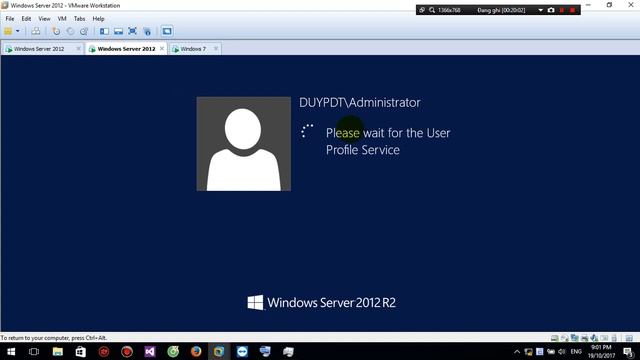Screen dimensions: 640x360
Task: Click the recorder resize window icon
Action: pos(422,10)
